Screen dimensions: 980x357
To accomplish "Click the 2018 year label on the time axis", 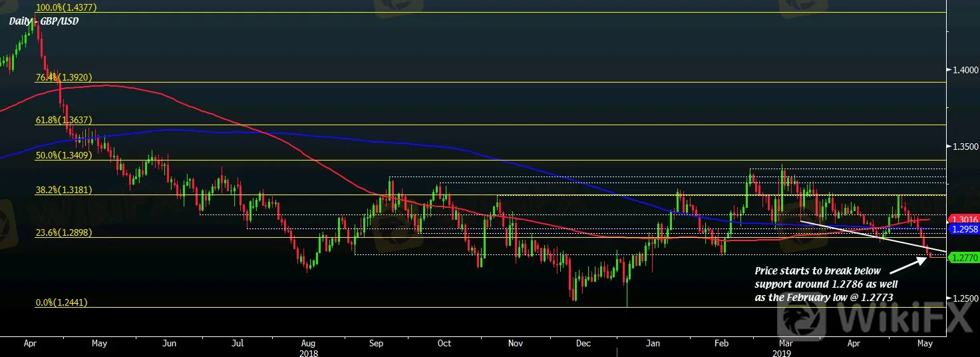I will (309, 352).
